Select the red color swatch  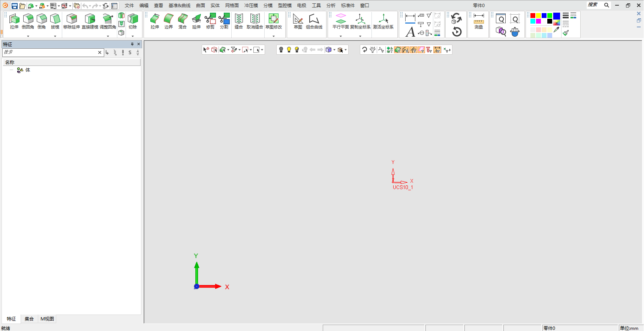pos(533,16)
